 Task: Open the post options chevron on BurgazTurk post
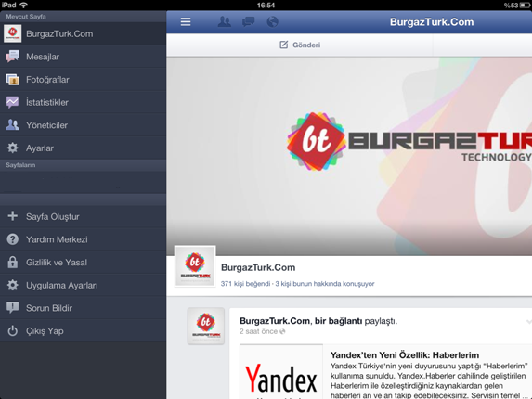528,321
